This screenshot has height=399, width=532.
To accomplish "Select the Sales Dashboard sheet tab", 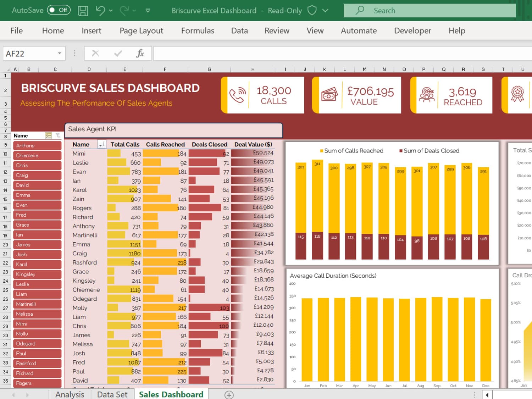I will (171, 394).
